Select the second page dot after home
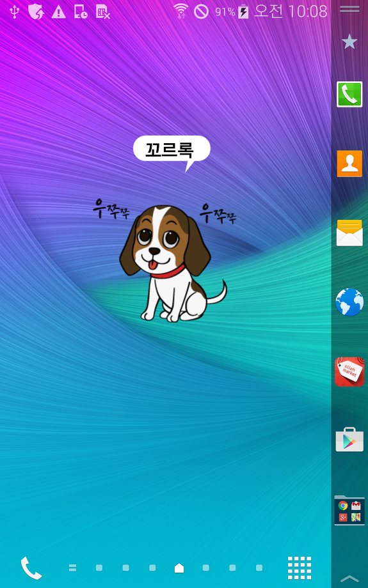 pyautogui.click(x=232, y=568)
